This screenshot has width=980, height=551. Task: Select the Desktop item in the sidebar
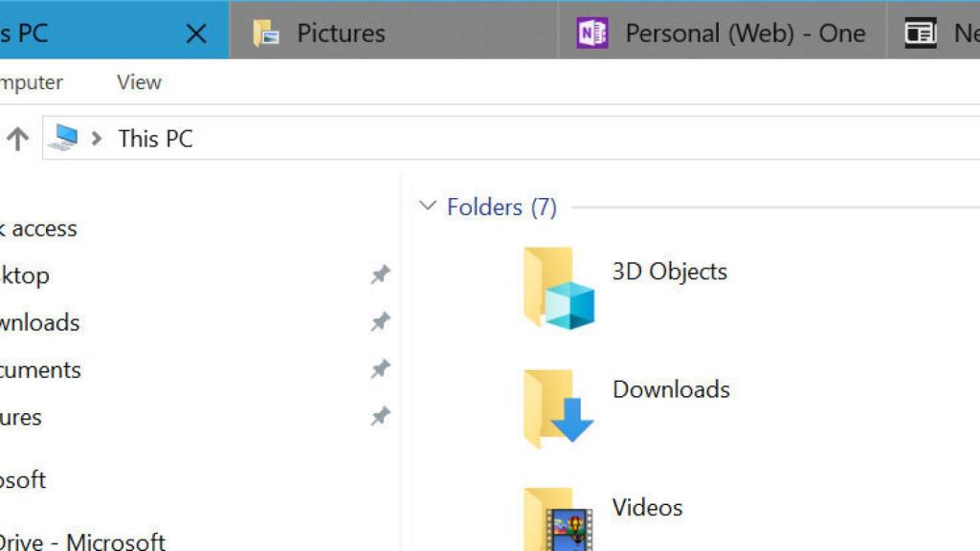click(29, 275)
